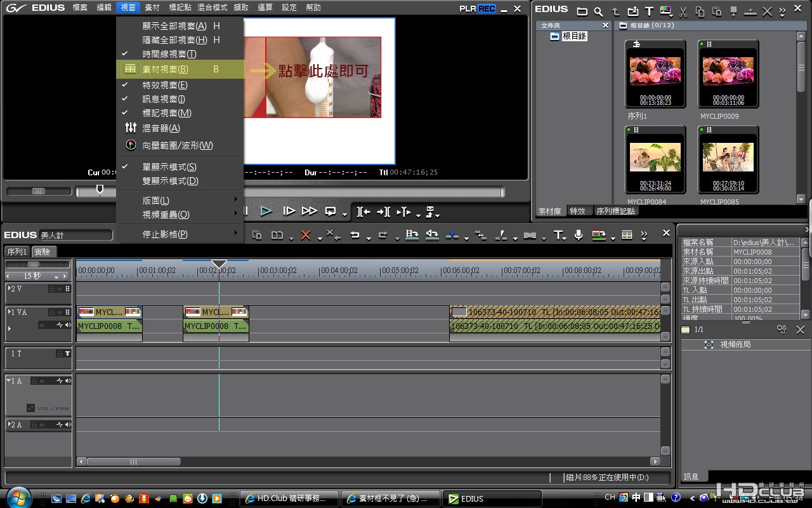This screenshot has width=812, height=508.
Task: Open the 視頻重疊(O) submenu
Action: tap(180, 215)
